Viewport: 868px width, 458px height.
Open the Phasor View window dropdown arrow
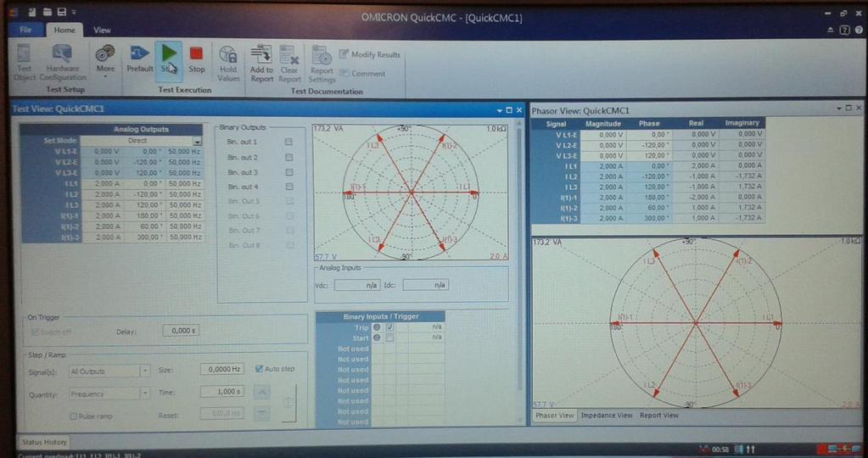(838, 109)
